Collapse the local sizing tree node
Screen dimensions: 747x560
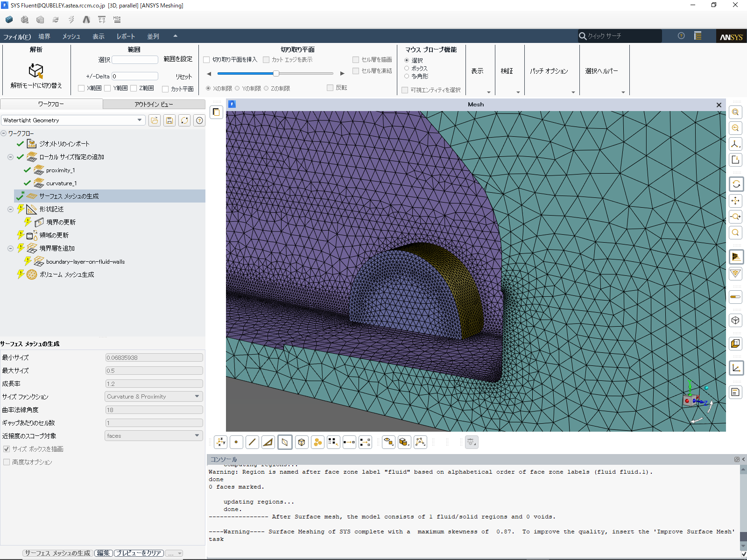10,157
